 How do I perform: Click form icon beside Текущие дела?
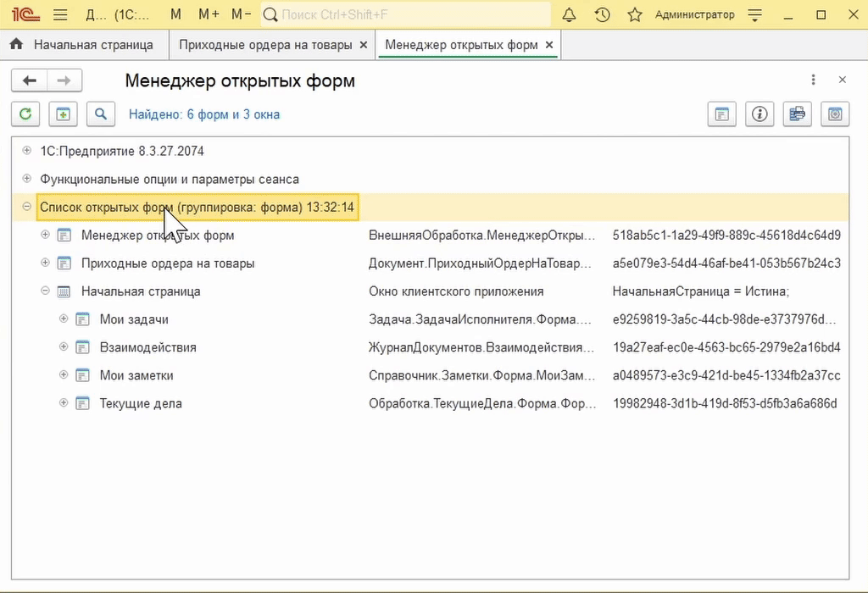click(x=82, y=403)
